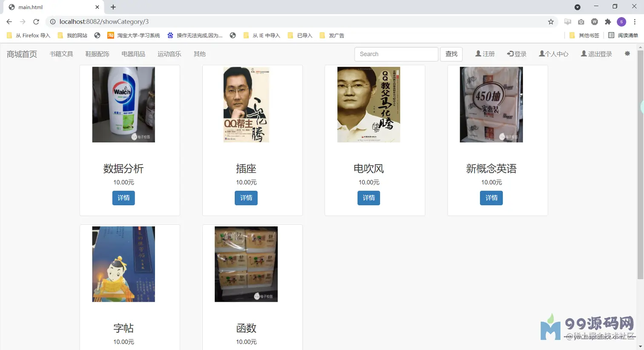Select the 书籍文具 category
The image size is (644, 350).
click(x=61, y=54)
